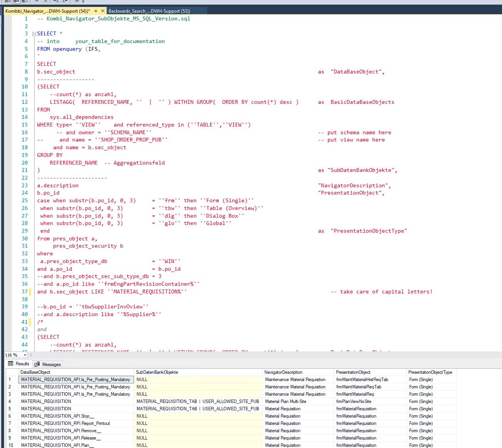Screen dimensions: 502x448
Task: Open the Results tab
Action: pyautogui.click(x=18, y=364)
